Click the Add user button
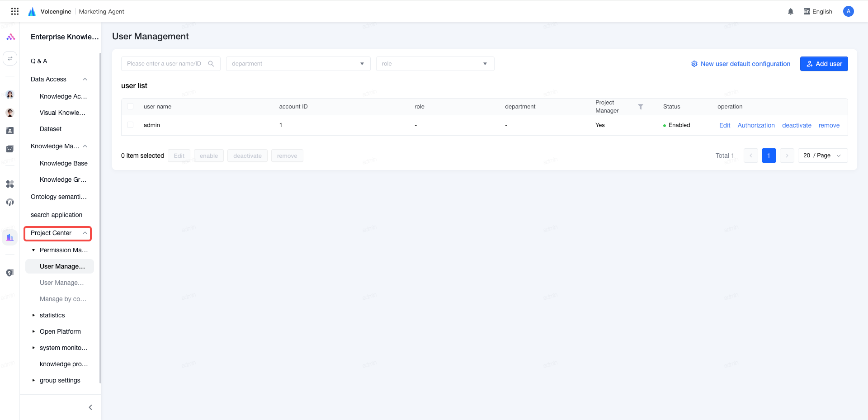The width and height of the screenshot is (868, 420). point(824,64)
